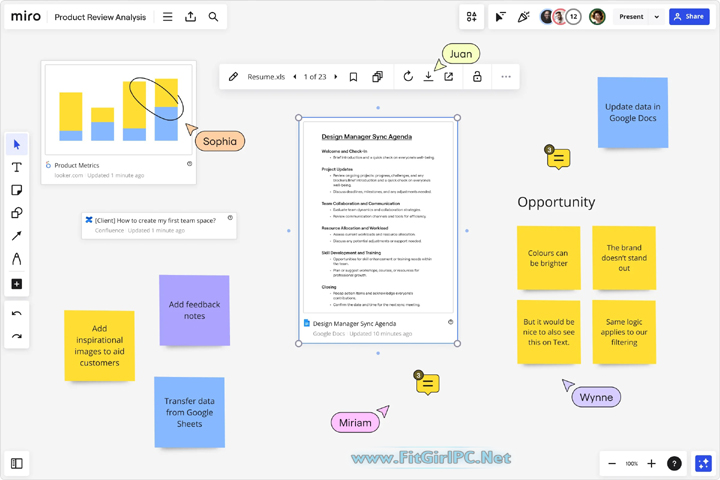
Task: Click the Undo arrow
Action: (x=17, y=314)
